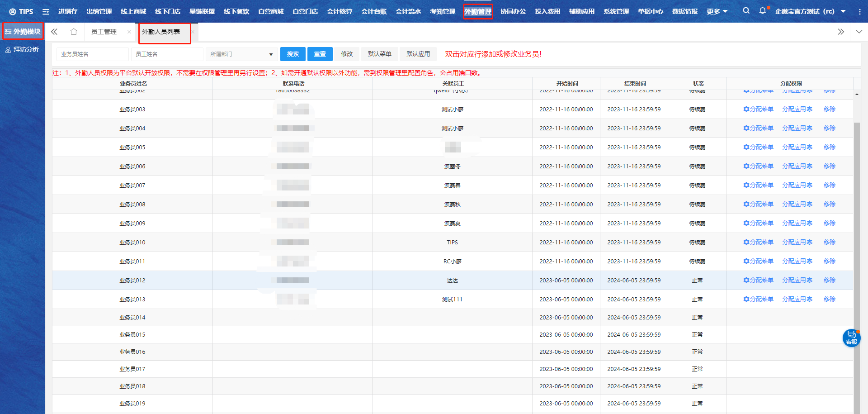Click the vertical three-dot options icon
This screenshot has width=868, height=414.
[x=859, y=12]
